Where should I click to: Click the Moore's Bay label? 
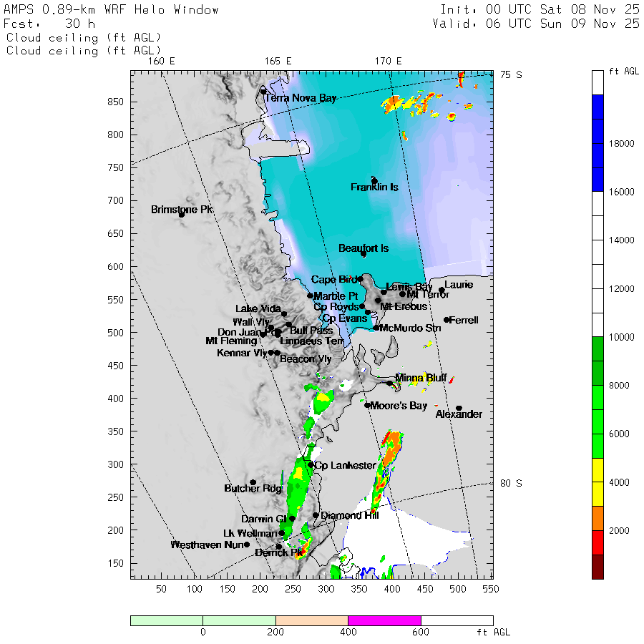(x=399, y=406)
